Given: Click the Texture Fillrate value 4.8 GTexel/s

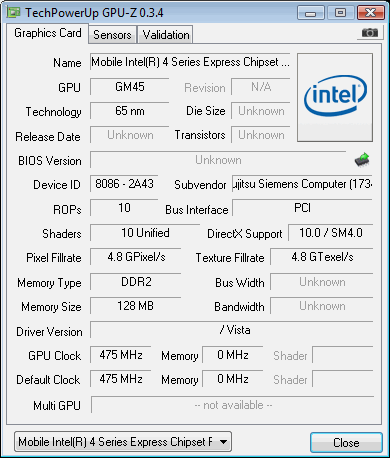Looking at the screenshot, I should click(x=322, y=257).
